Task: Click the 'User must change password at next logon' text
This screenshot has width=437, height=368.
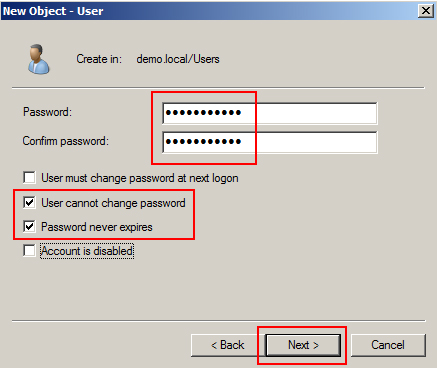Action: [x=140, y=178]
